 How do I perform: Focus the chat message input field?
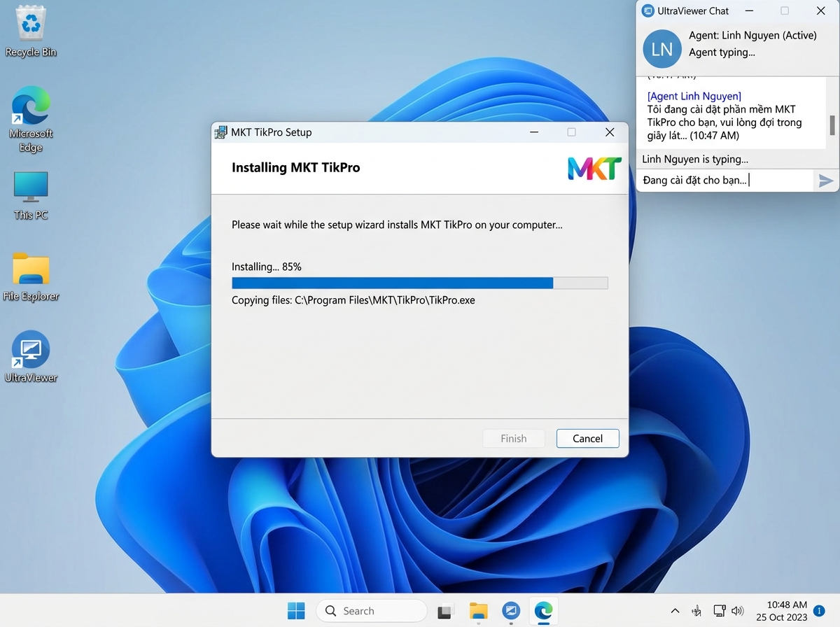click(x=726, y=181)
